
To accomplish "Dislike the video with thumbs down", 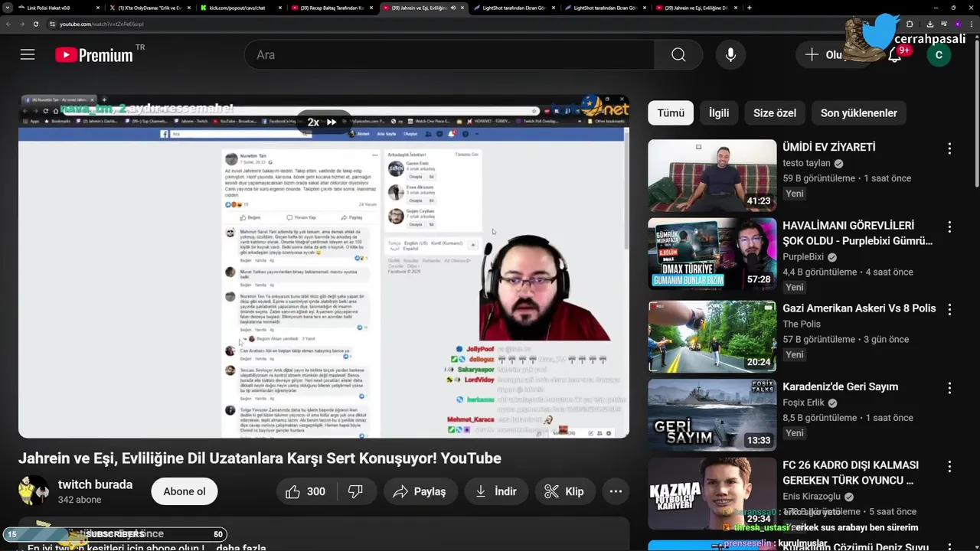I will [355, 491].
